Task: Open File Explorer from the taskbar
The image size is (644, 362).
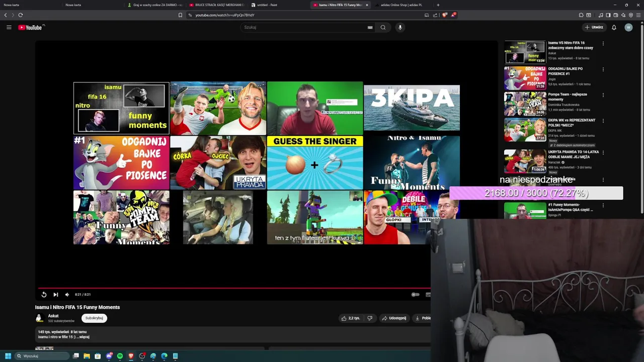Action: 87,356
